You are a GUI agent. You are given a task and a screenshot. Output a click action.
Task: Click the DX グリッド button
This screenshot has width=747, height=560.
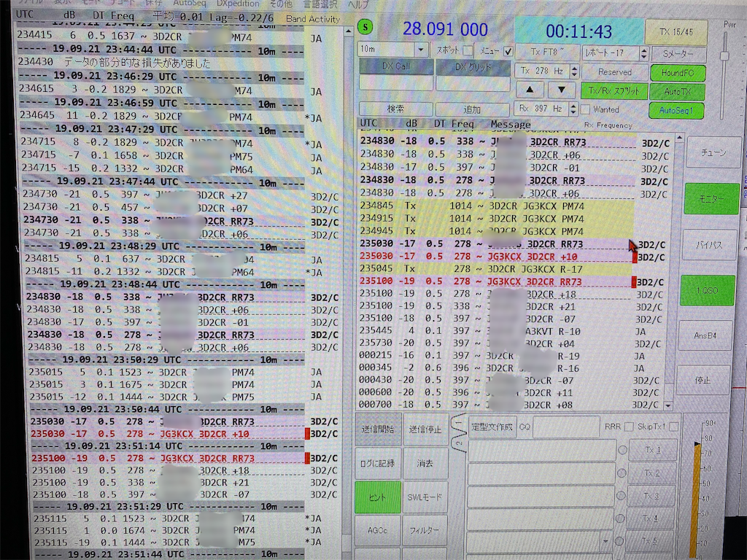point(473,67)
